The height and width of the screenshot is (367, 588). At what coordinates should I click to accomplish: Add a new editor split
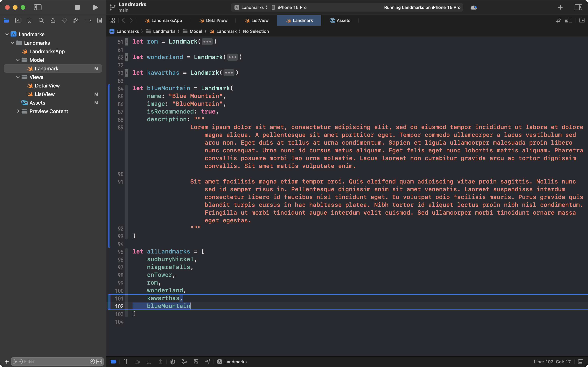click(582, 20)
